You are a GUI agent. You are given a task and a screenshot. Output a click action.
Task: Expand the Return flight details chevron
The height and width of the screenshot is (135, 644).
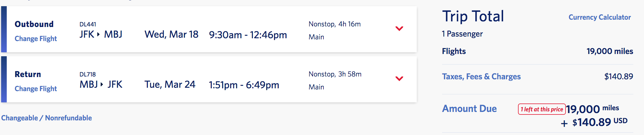click(399, 79)
